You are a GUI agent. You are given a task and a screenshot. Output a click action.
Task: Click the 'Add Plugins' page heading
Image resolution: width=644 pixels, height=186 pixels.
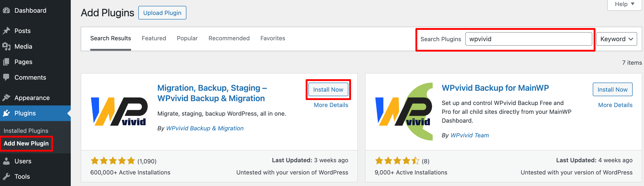[x=107, y=13]
